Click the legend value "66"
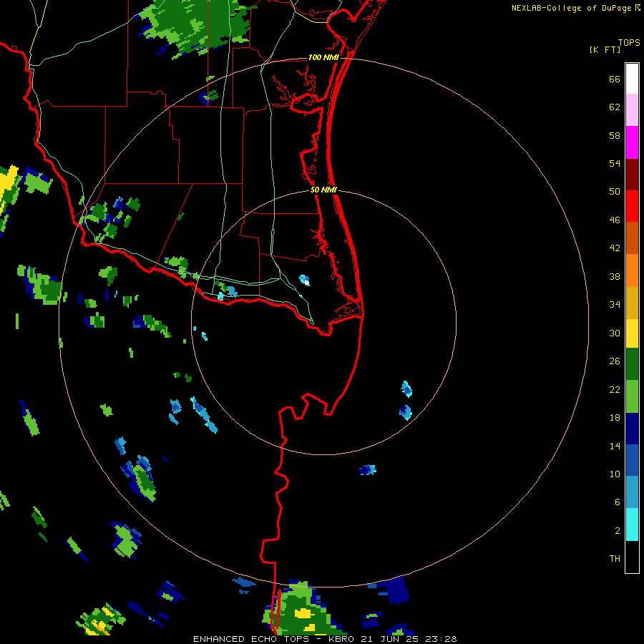This screenshot has width=644, height=644. tap(615, 79)
